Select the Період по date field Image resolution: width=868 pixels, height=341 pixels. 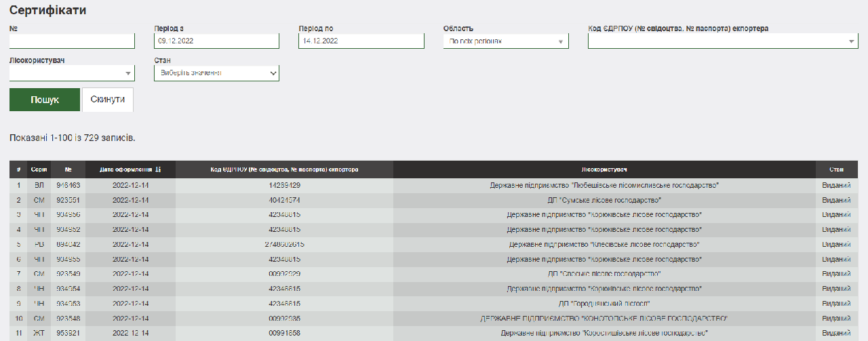361,41
